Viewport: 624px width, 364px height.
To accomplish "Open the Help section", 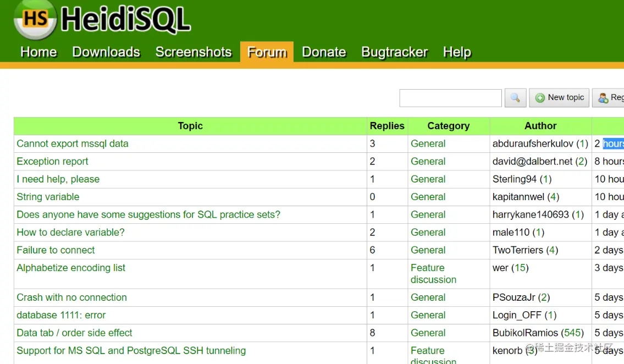I will [x=457, y=52].
